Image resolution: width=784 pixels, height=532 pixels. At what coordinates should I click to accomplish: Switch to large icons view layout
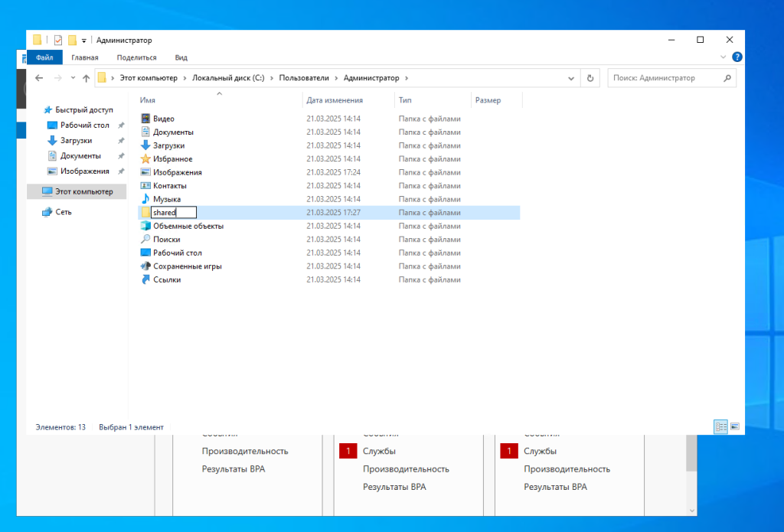click(735, 427)
